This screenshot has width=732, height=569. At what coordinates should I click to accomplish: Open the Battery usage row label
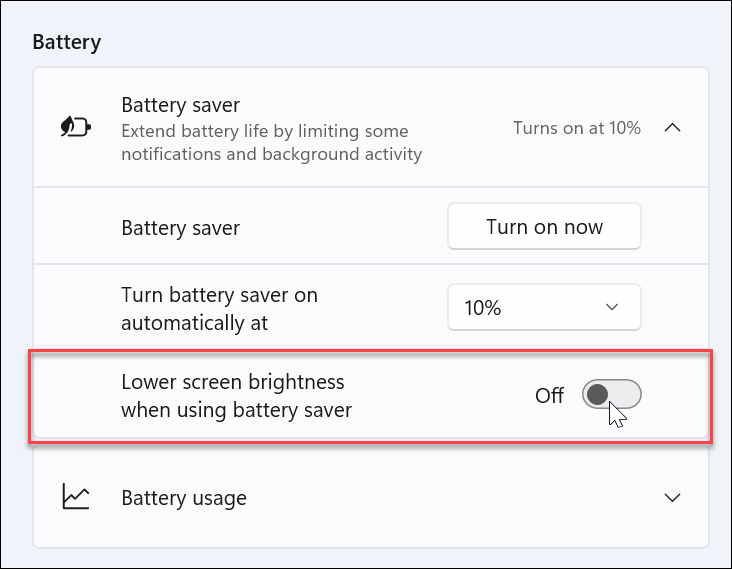click(x=183, y=497)
